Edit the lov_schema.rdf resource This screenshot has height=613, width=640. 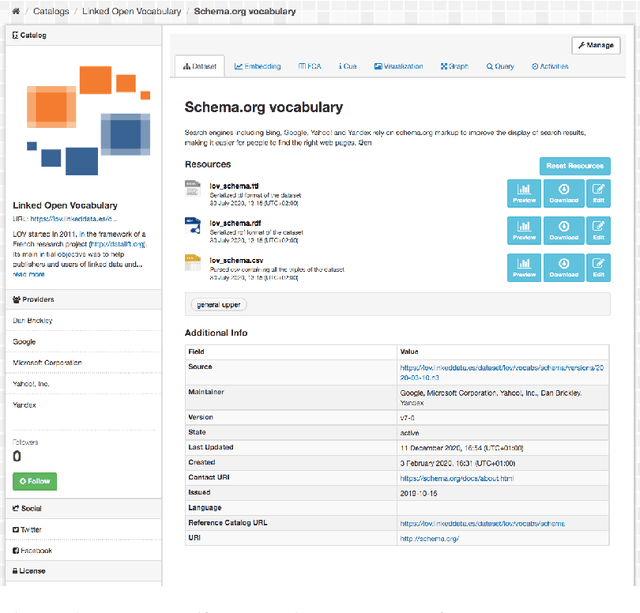point(598,229)
